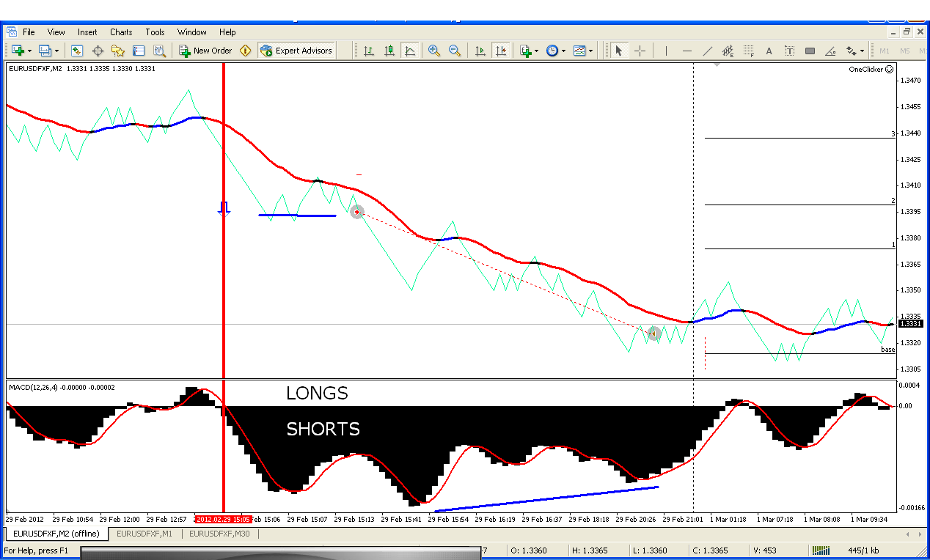The width and height of the screenshot is (930, 560).
Task: Toggle chart shift button
Action: coord(501,51)
